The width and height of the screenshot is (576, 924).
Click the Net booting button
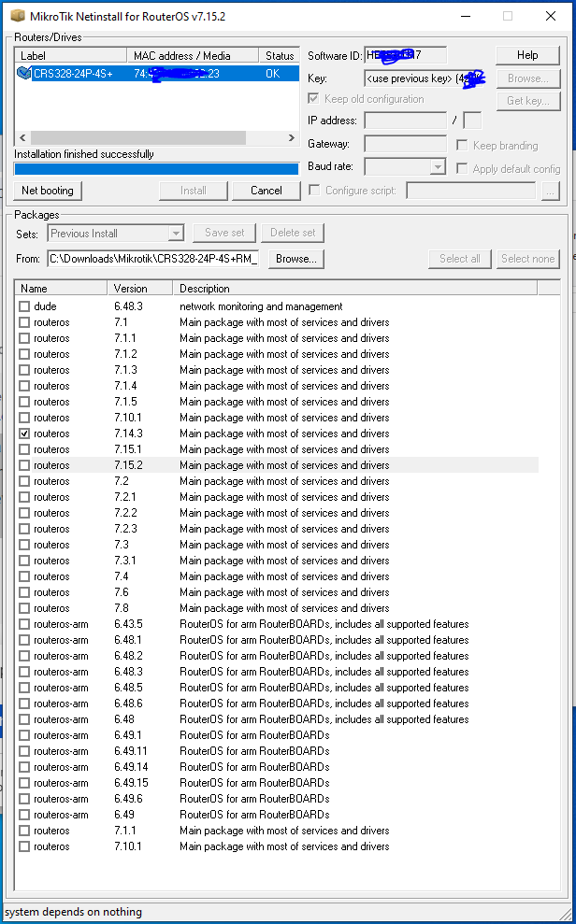(x=48, y=191)
